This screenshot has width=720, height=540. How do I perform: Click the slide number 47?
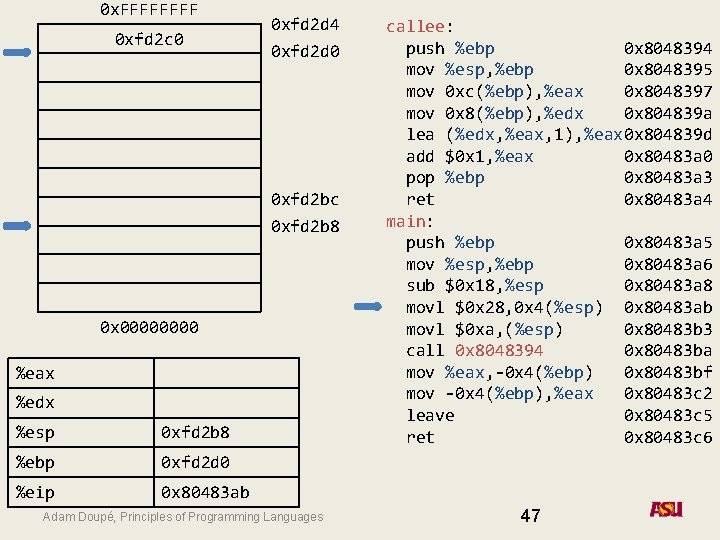tap(530, 515)
